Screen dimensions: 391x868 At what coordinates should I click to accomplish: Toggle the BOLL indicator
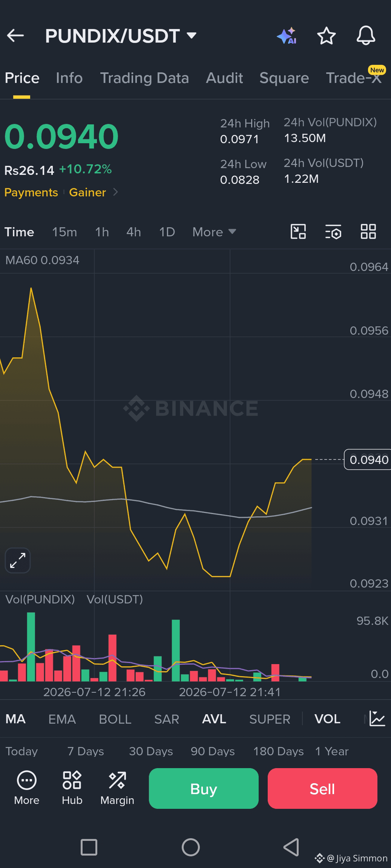point(115,719)
